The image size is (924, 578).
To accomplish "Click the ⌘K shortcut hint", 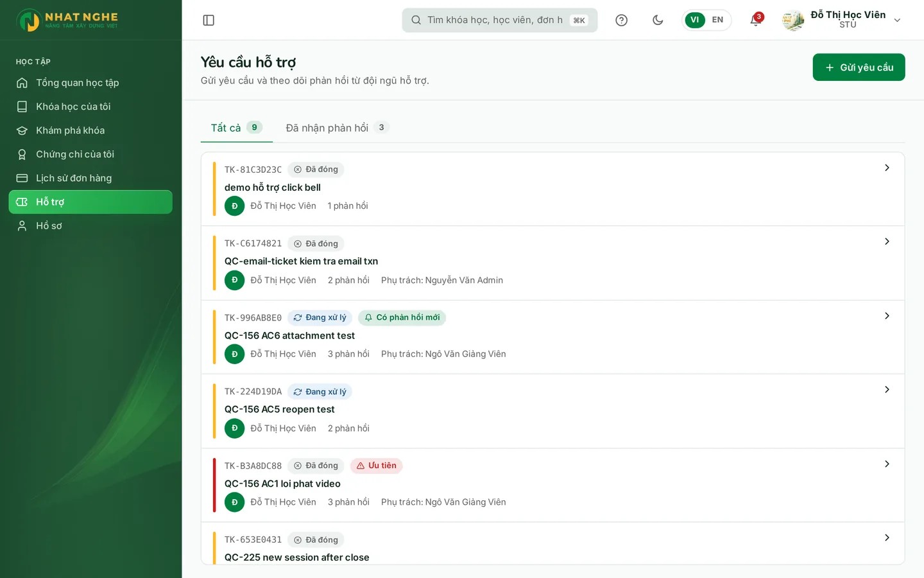I will point(579,21).
